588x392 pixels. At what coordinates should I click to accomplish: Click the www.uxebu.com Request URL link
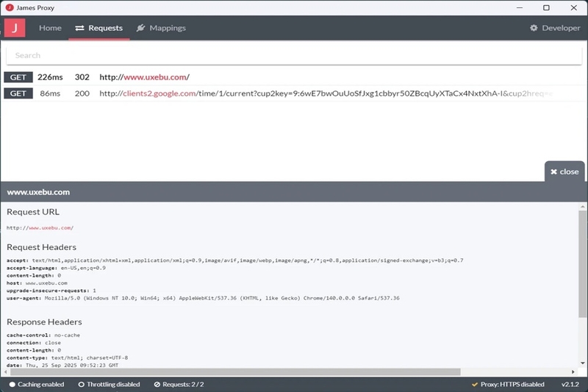pos(51,228)
